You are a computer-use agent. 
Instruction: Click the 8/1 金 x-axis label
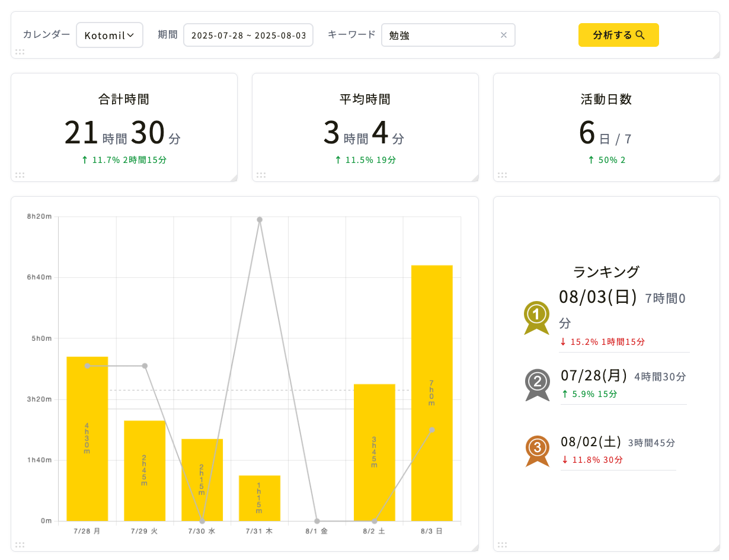pos(317,532)
